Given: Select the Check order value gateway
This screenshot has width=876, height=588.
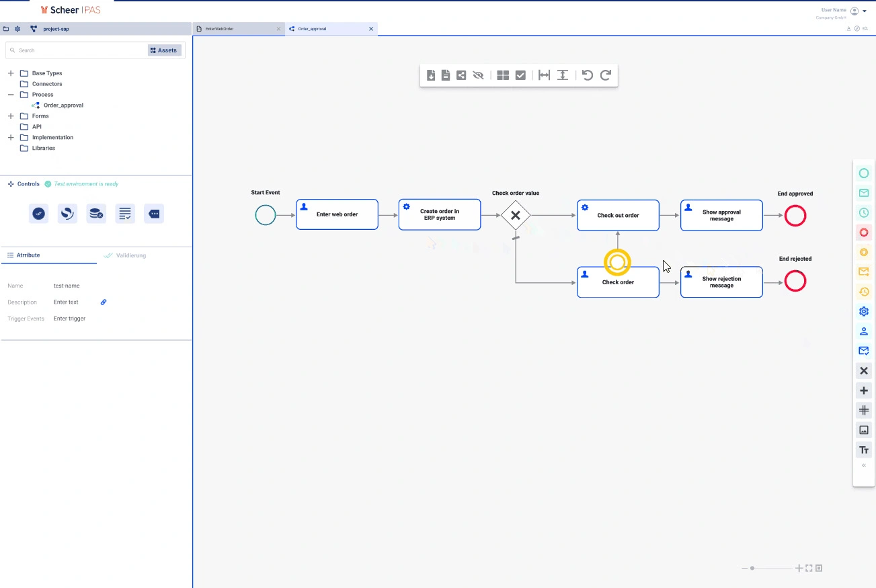Looking at the screenshot, I should [516, 216].
